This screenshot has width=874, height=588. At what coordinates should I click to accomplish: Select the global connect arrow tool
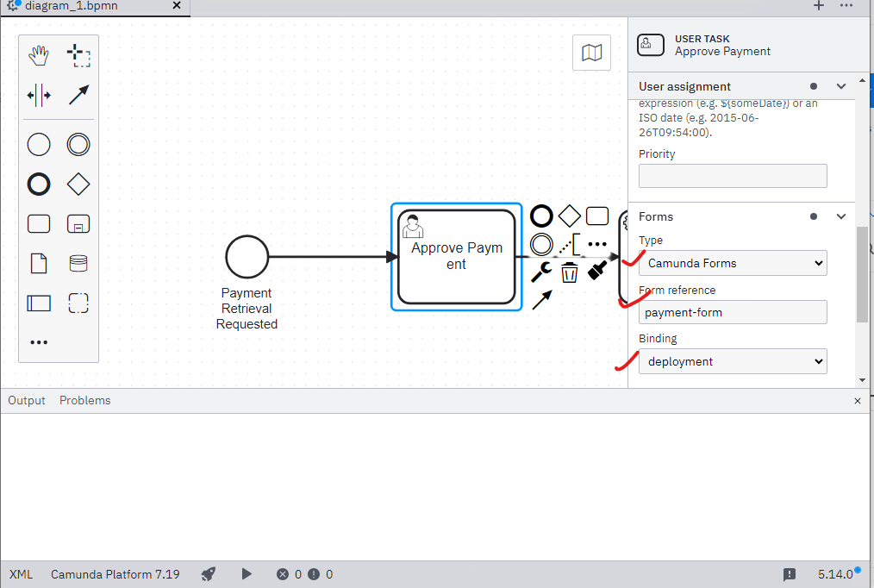click(78, 96)
